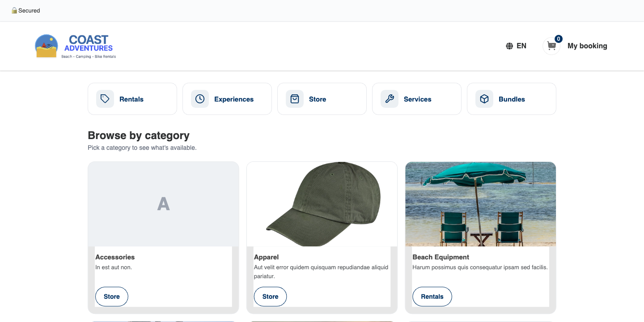
Task: Select the Services category tab
Action: (417, 99)
